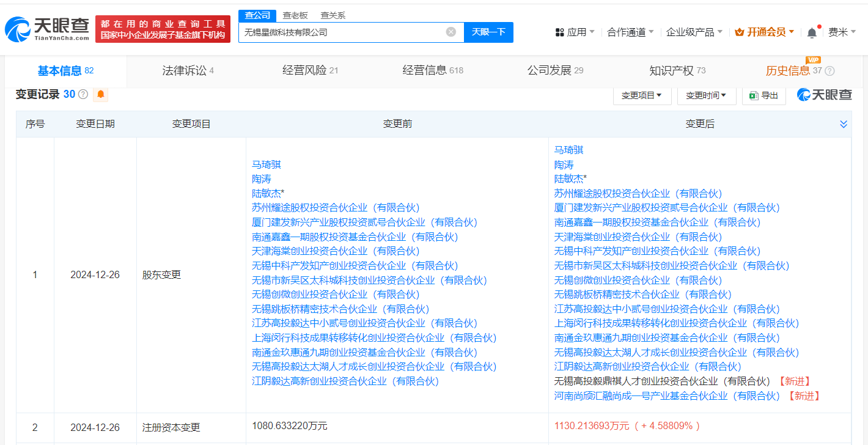Screen dimensions: 868x445
Task: Click 开通会员 membership button
Action: pyautogui.click(x=764, y=32)
